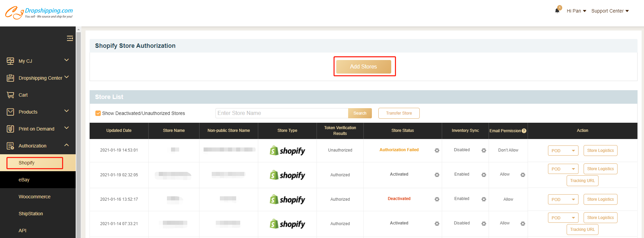
Task: Click the Enter Store Name search field
Action: [282, 113]
